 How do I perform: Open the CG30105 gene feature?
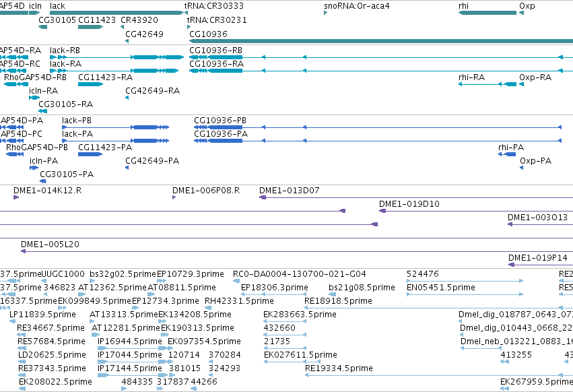[x=42, y=27]
